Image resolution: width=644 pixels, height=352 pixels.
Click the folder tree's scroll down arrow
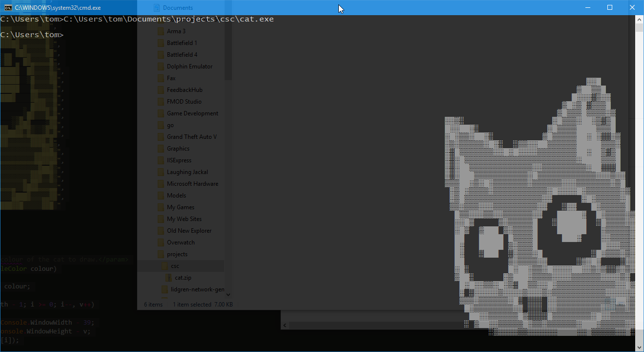[x=228, y=295]
